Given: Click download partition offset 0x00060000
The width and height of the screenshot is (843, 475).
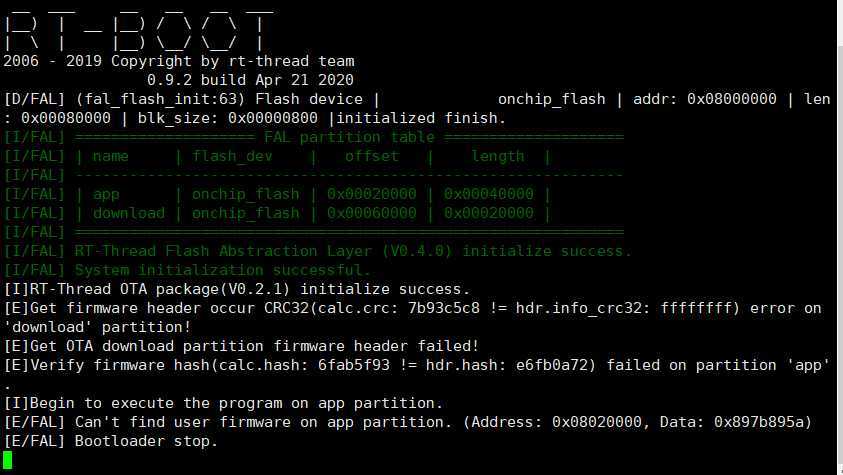Looking at the screenshot, I should (x=371, y=213).
